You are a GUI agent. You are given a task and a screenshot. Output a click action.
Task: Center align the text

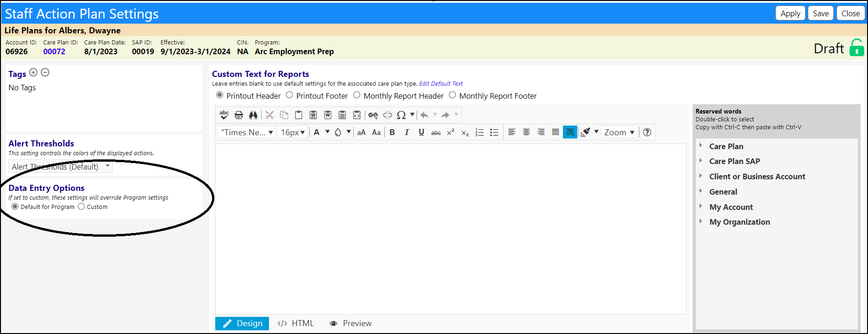coord(526,132)
